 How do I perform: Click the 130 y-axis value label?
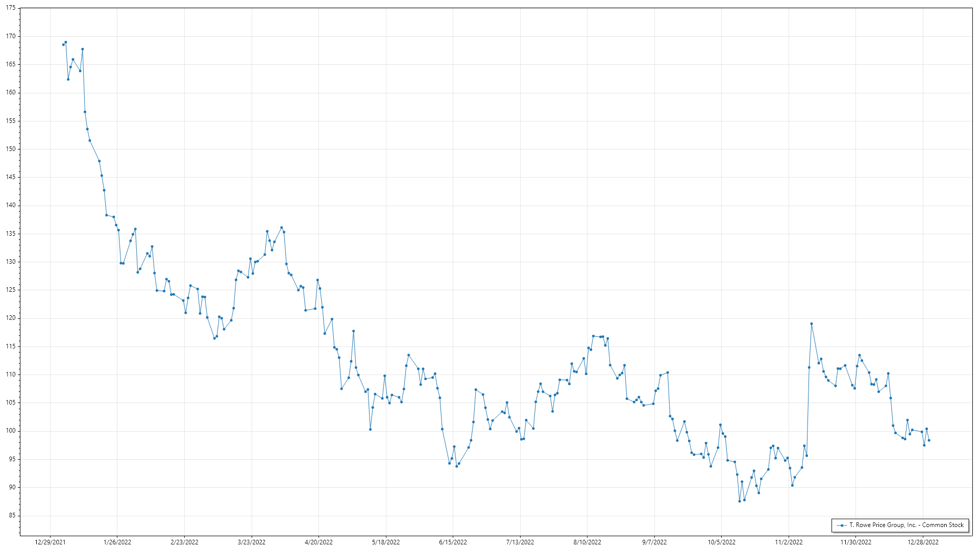[11, 262]
